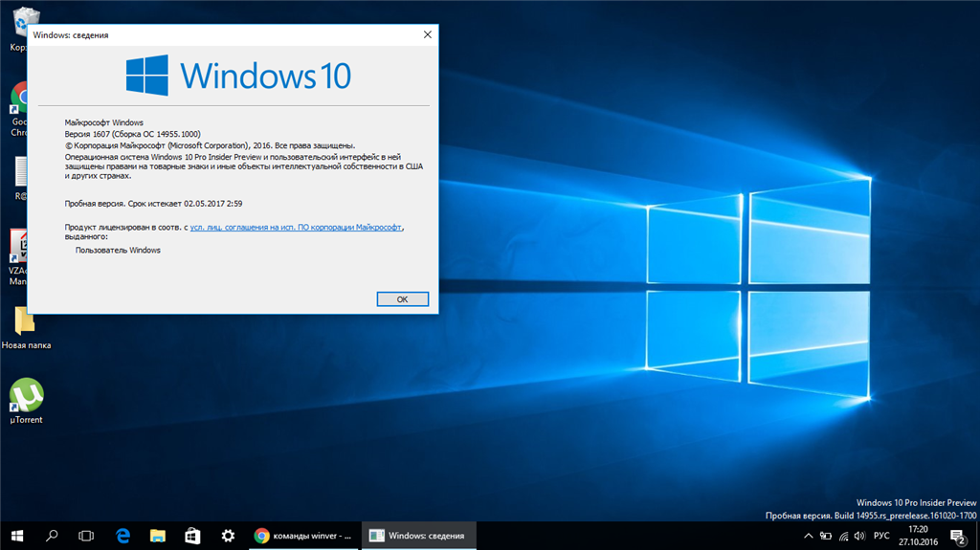
Task: Click OK in the Windows info dialog
Action: point(403,299)
